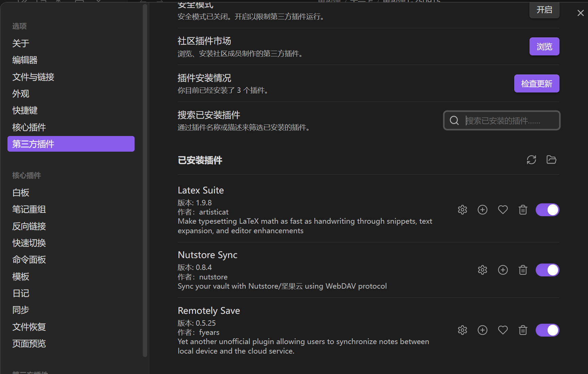The width and height of the screenshot is (588, 374).
Task: Select 快捷键 in the sidebar
Action: tap(25, 111)
